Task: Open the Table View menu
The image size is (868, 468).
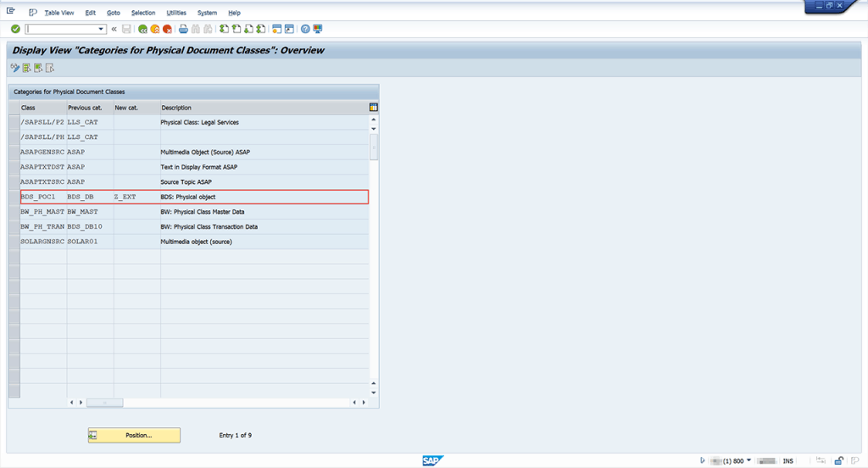Action: point(59,13)
